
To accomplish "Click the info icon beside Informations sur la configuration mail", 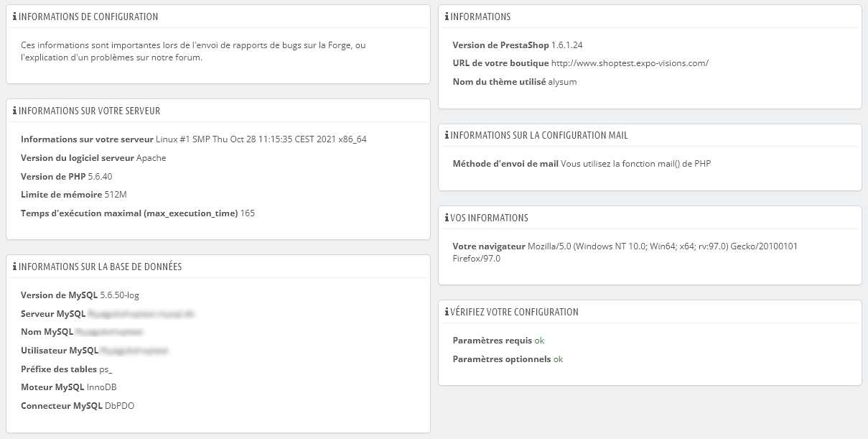I will pos(447,135).
